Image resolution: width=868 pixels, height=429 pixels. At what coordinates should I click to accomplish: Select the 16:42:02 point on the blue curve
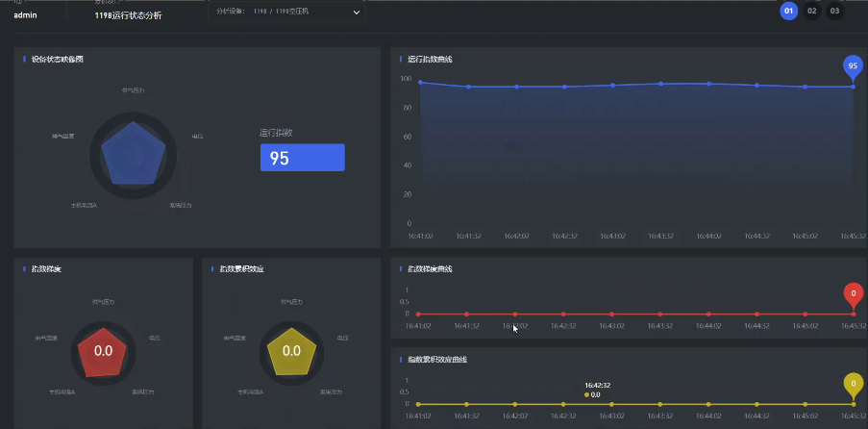tap(516, 87)
